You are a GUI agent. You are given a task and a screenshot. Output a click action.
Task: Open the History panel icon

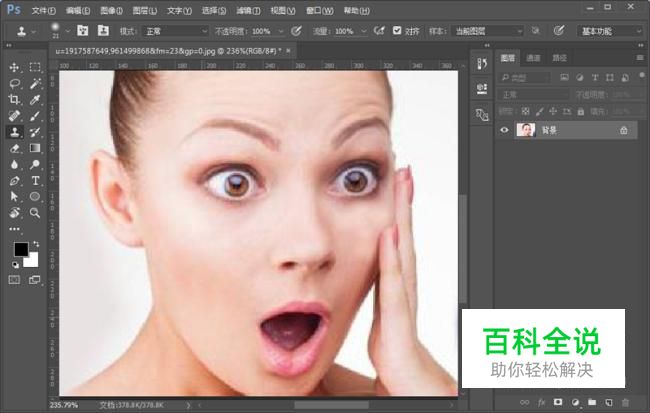point(482,64)
